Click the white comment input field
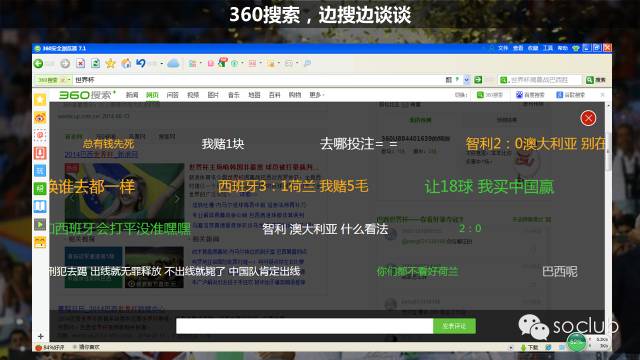 (x=304, y=326)
